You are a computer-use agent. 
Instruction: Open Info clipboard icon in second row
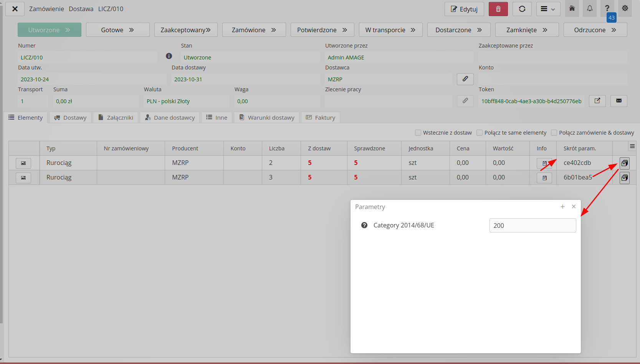544,178
